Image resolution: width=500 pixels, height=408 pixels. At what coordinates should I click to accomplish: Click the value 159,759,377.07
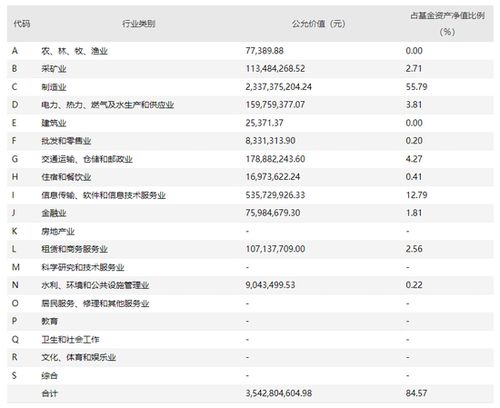(275, 105)
